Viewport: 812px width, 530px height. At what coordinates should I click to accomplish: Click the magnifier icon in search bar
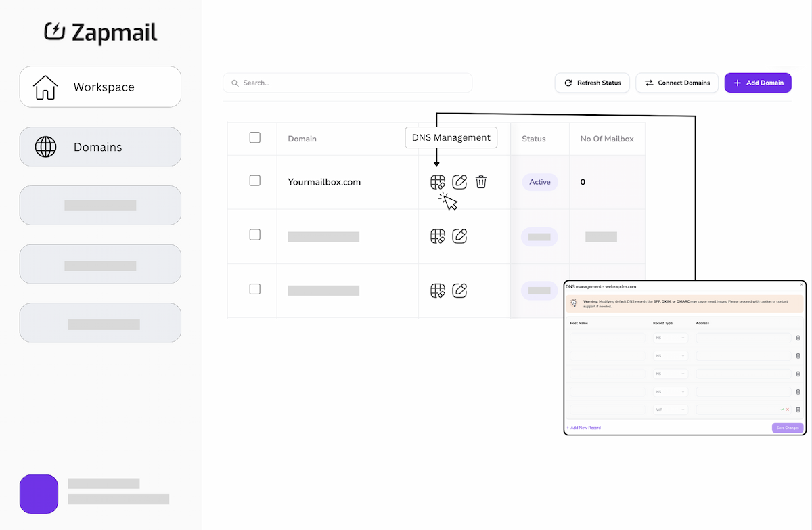tap(235, 83)
